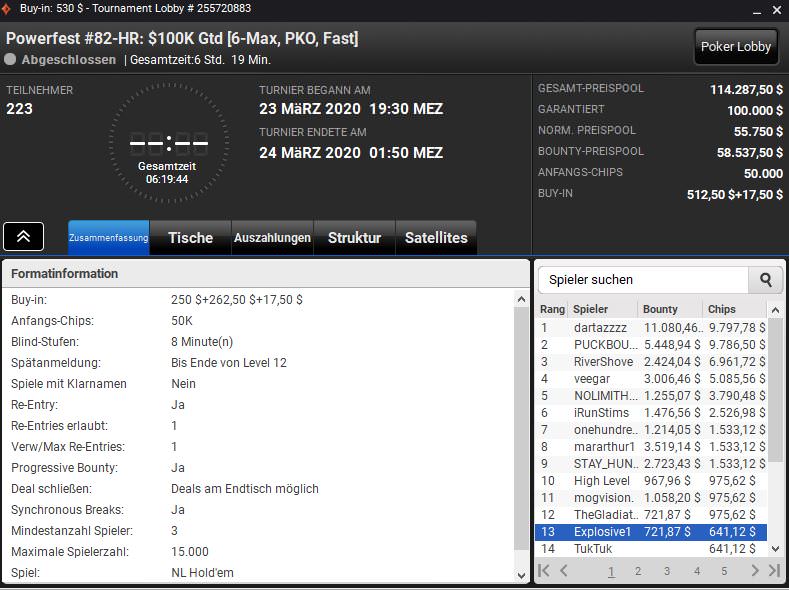Click the Poker Lobby button
Image resolution: width=789 pixels, height=590 pixels.
click(x=736, y=46)
